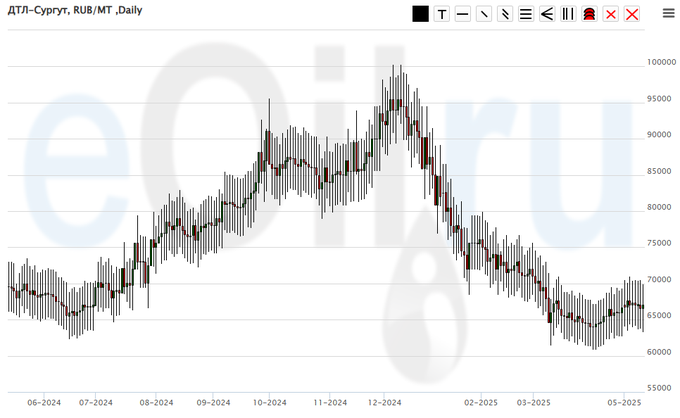Screen dimensions: 680x418
Task: Click the small red X delete icon
Action: (x=610, y=14)
